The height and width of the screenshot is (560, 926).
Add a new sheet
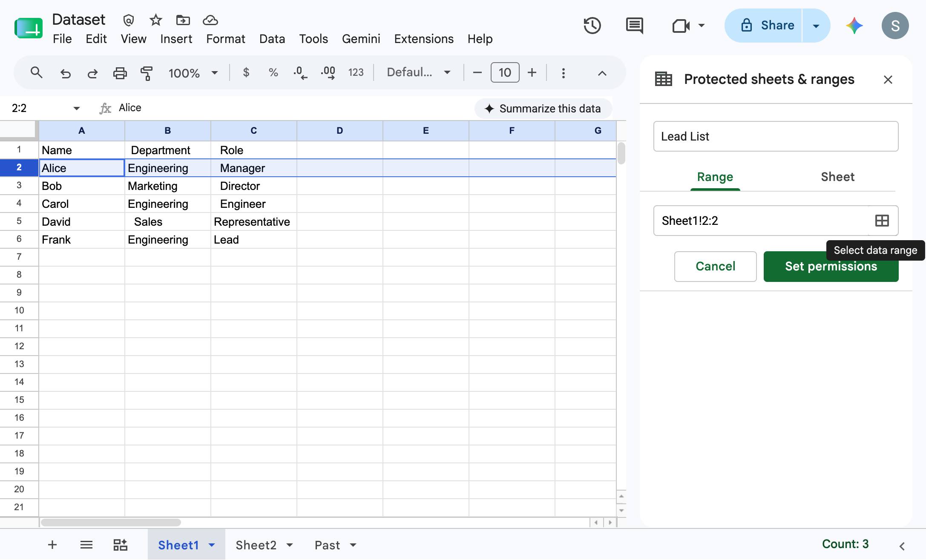pyautogui.click(x=52, y=545)
